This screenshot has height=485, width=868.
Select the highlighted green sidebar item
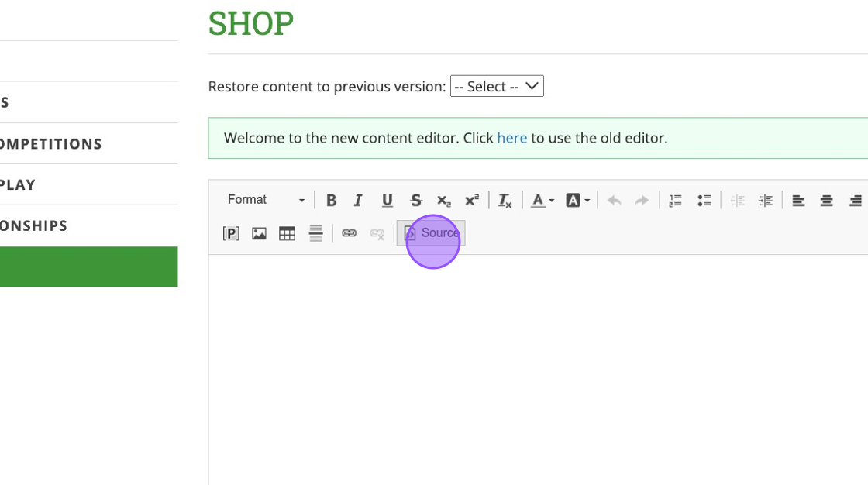pyautogui.click(x=88, y=267)
